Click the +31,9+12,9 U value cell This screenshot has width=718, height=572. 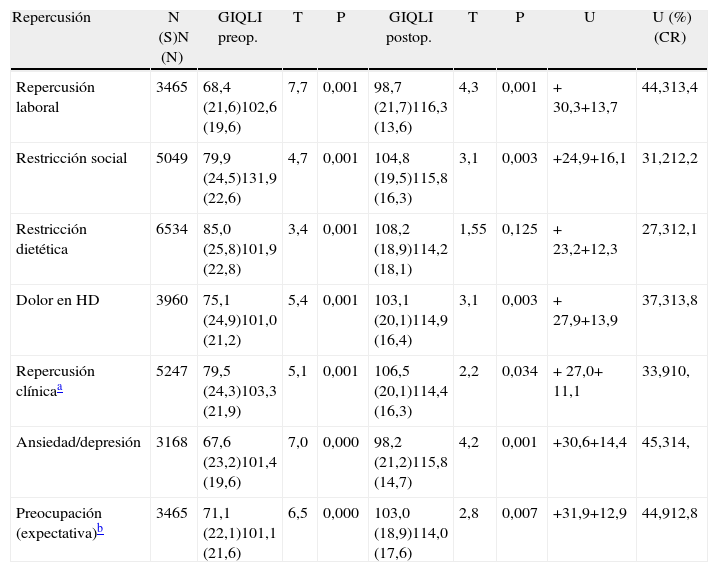[x=588, y=513]
